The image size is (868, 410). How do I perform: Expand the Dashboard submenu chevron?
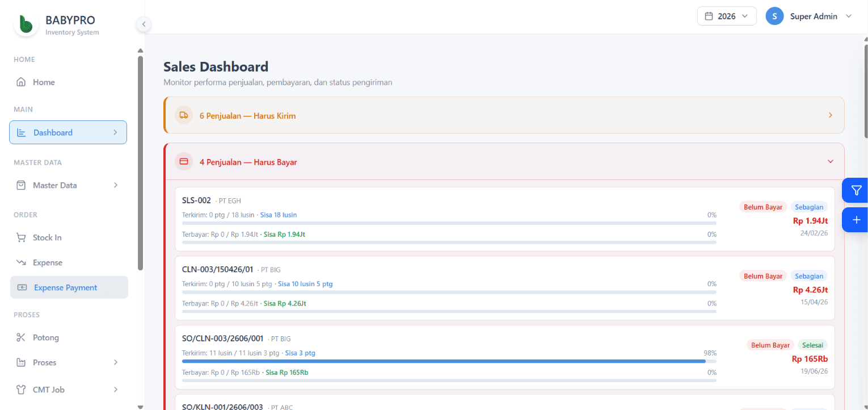[115, 132]
